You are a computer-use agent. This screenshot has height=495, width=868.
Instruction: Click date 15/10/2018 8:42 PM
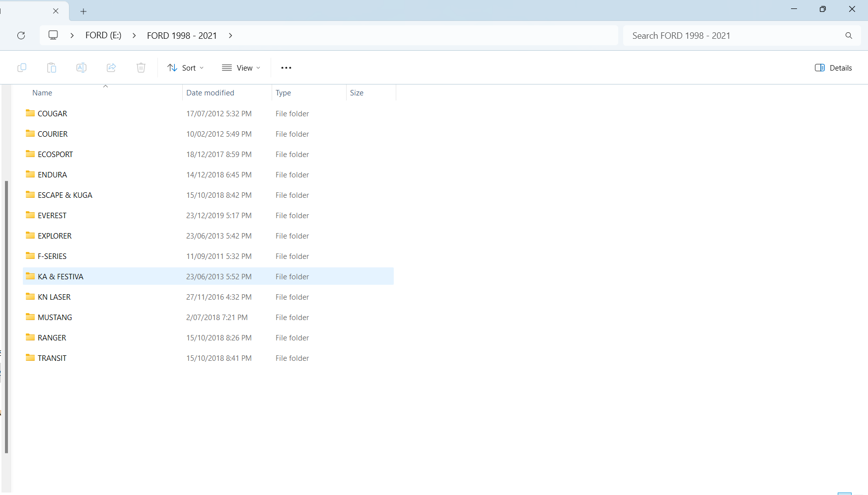(x=219, y=195)
